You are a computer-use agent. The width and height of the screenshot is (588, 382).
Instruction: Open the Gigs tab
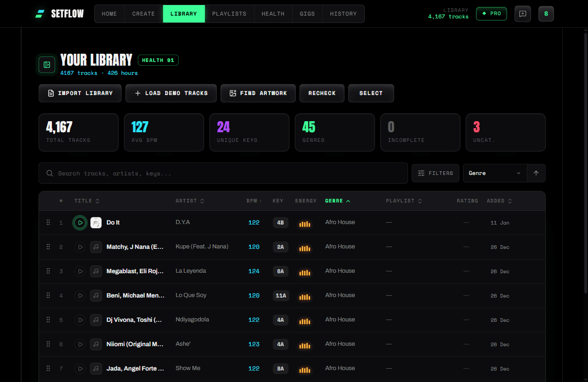307,14
